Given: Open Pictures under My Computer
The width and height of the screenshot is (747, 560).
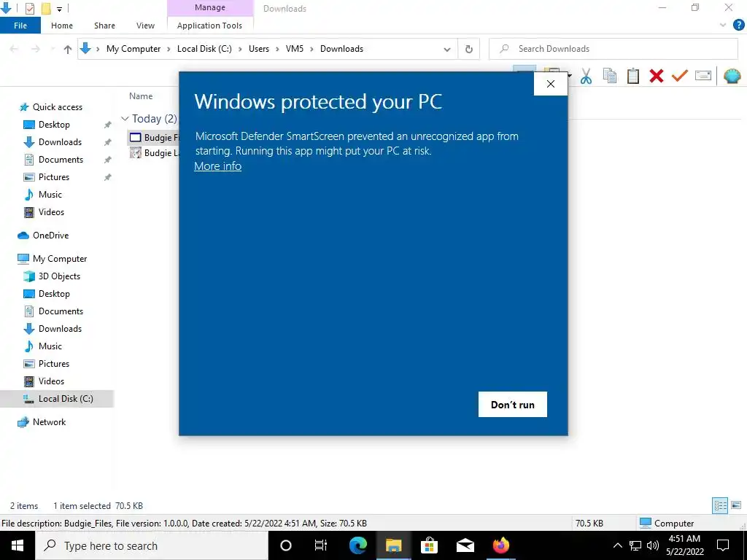Looking at the screenshot, I should click(54, 364).
